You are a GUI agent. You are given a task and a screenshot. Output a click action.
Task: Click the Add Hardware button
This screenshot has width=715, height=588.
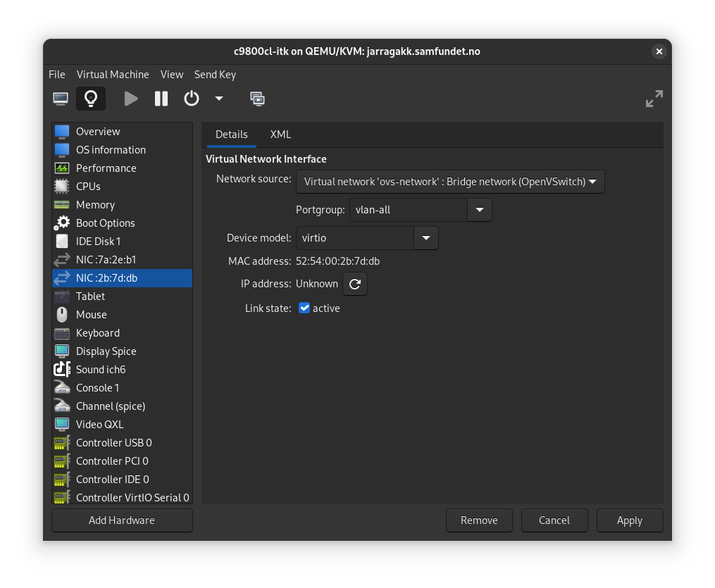122,520
